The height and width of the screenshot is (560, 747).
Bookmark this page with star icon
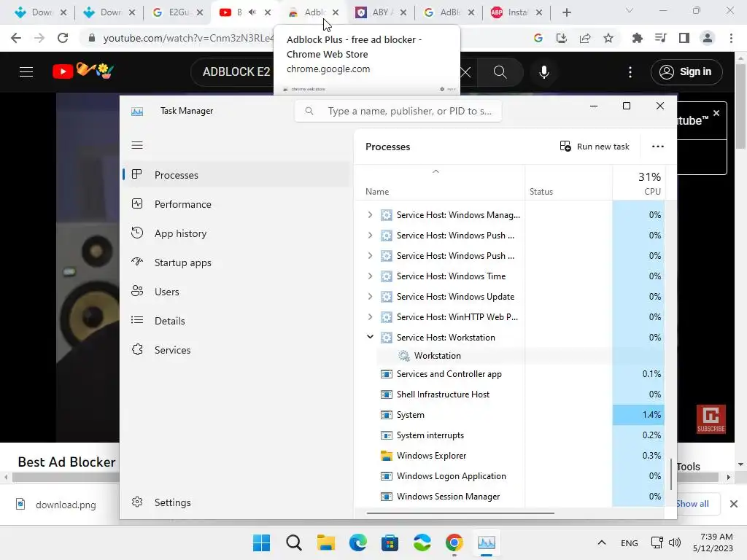pyautogui.click(x=608, y=38)
